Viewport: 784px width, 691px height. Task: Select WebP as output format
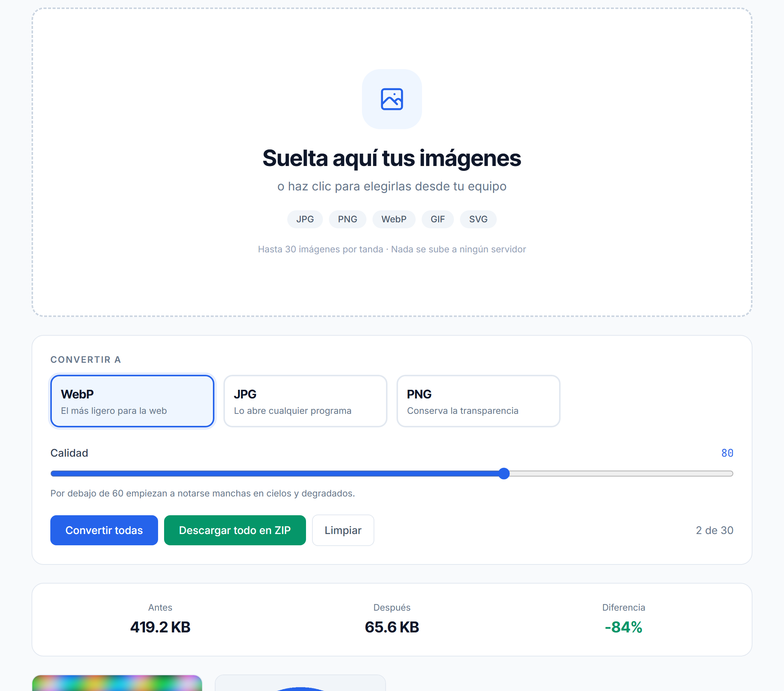coord(132,401)
